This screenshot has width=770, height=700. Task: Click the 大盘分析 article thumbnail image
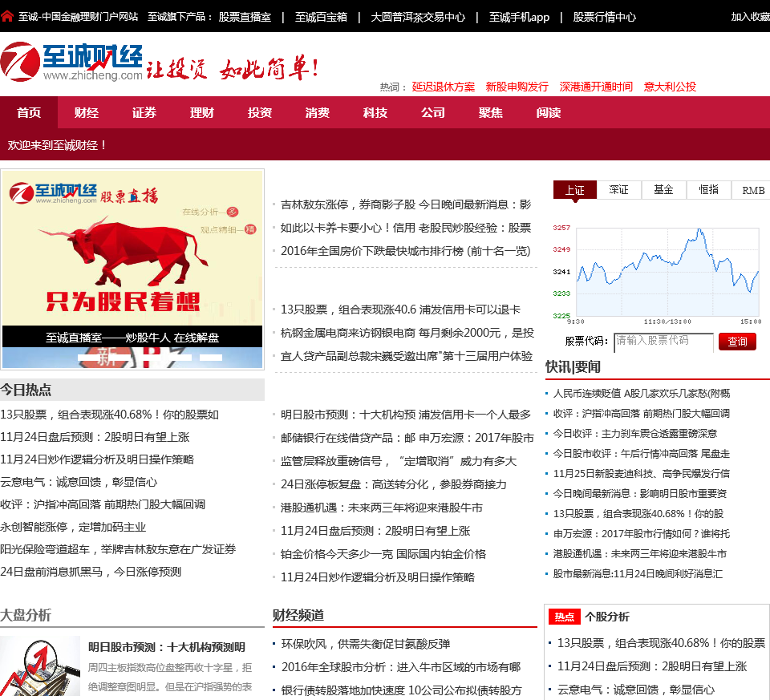pyautogui.click(x=40, y=666)
